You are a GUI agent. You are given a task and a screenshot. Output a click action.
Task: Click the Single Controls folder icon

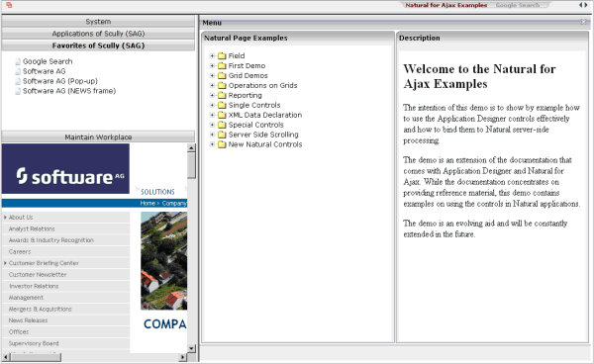(x=222, y=105)
